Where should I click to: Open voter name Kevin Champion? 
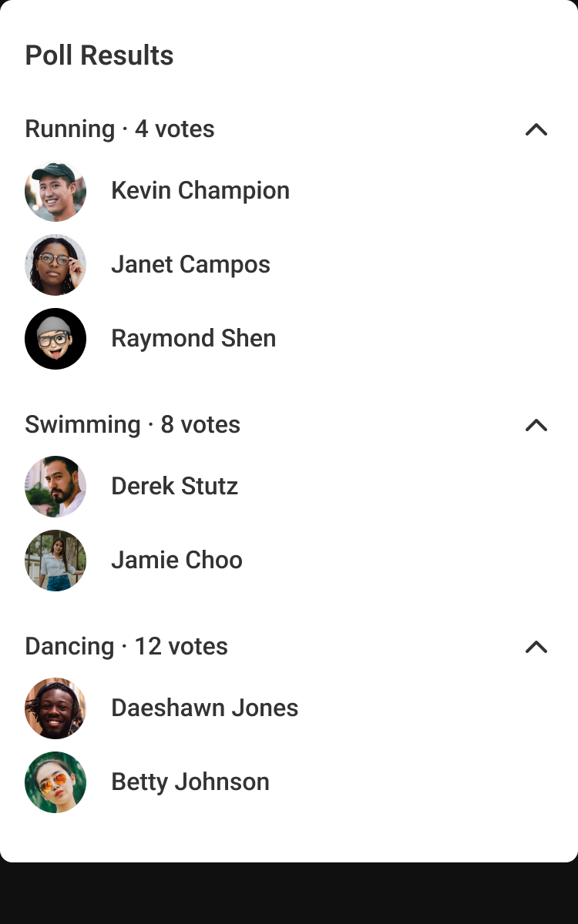pos(200,190)
